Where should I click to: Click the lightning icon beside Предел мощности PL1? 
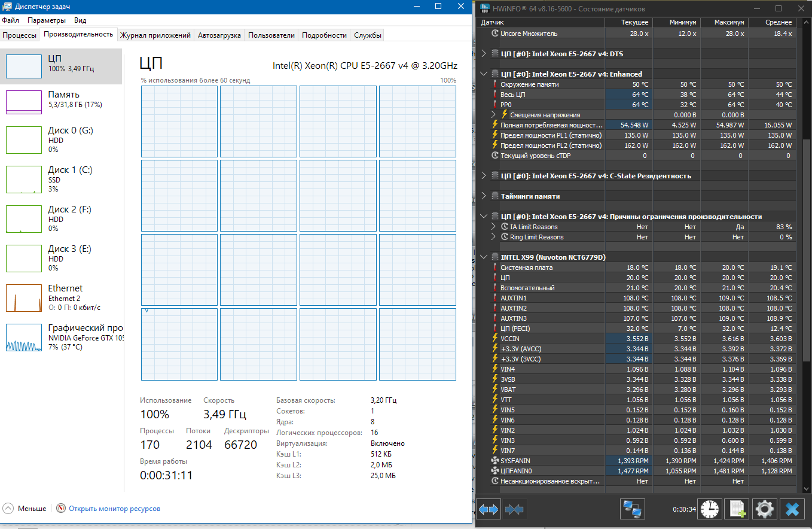494,135
